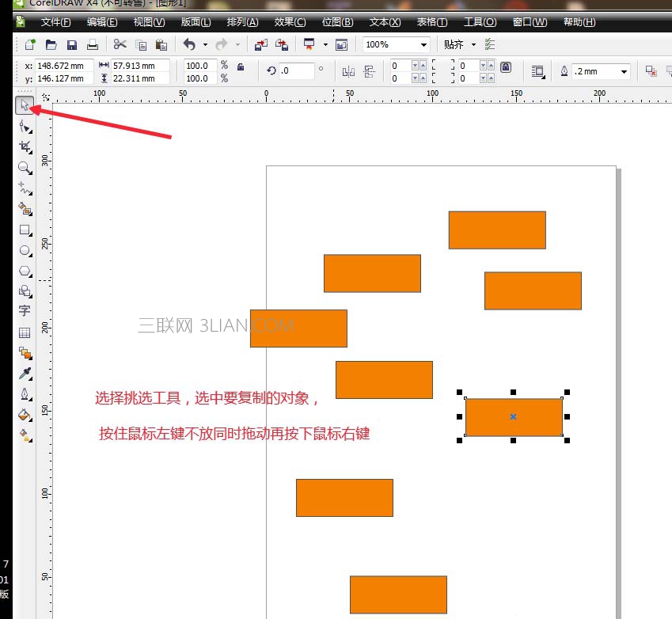This screenshot has height=619, width=672.
Task: Toggle the lock ratio padlock
Action: tap(241, 66)
